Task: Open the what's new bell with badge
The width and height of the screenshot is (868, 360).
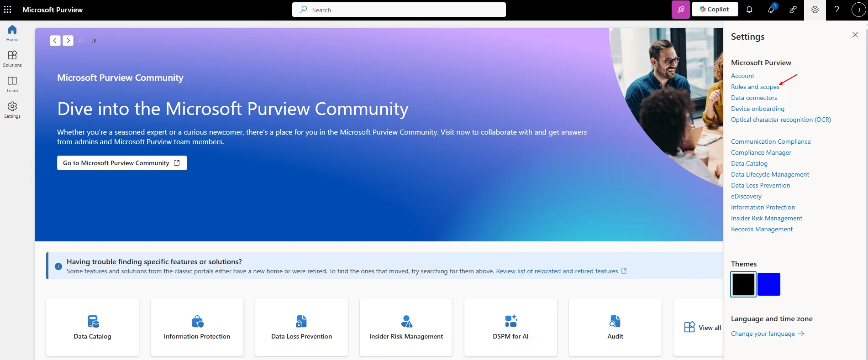Action: click(771, 10)
